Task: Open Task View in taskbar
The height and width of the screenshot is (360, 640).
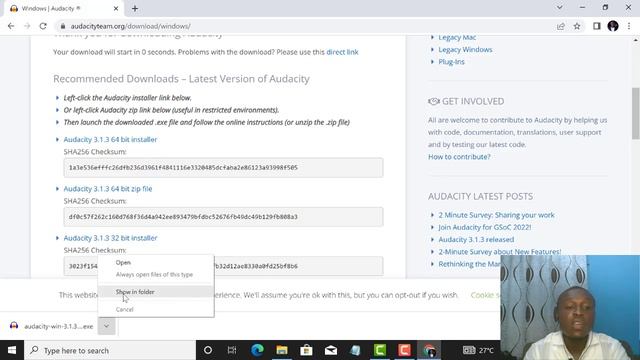Action: click(x=232, y=350)
